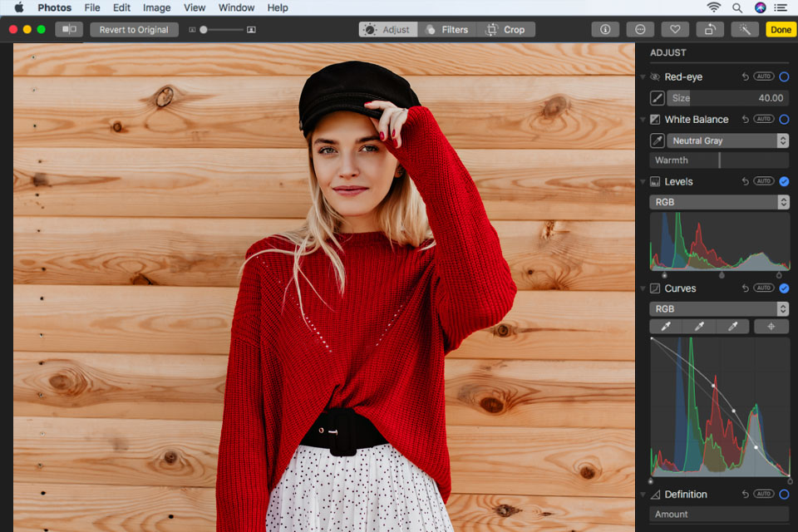Click AUTO for Red-eye
The width and height of the screenshot is (798, 532).
pos(763,76)
